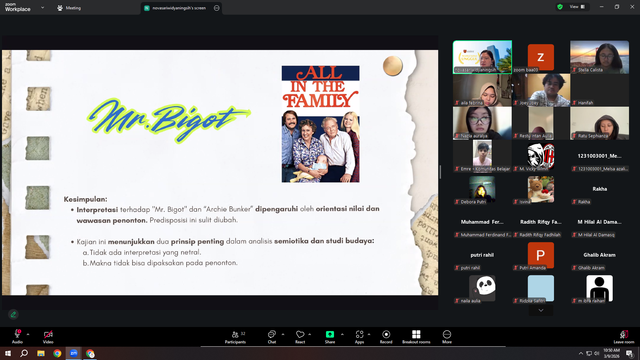This screenshot has height=360, width=640.
Task: Select Ratu Sephianza video tile
Action: pos(600,123)
